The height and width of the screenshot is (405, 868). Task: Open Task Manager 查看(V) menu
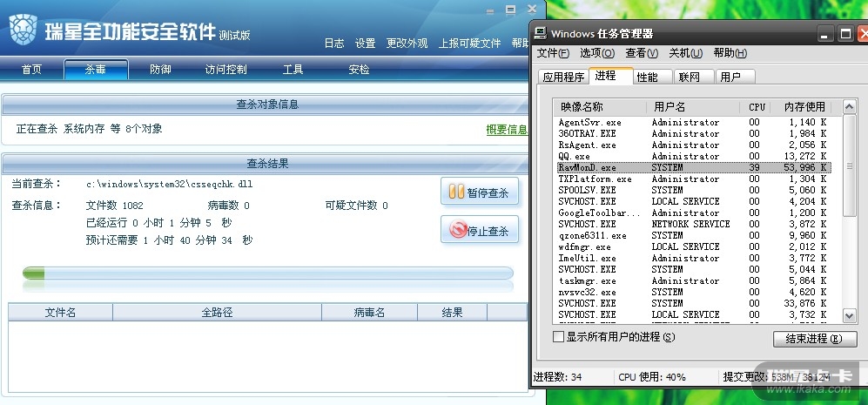click(642, 53)
